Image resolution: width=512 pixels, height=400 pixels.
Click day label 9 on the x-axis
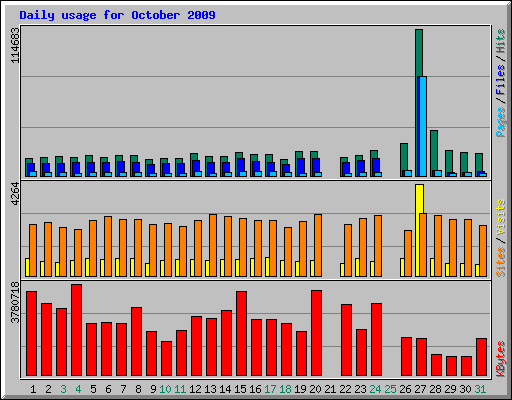pyautogui.click(x=153, y=389)
